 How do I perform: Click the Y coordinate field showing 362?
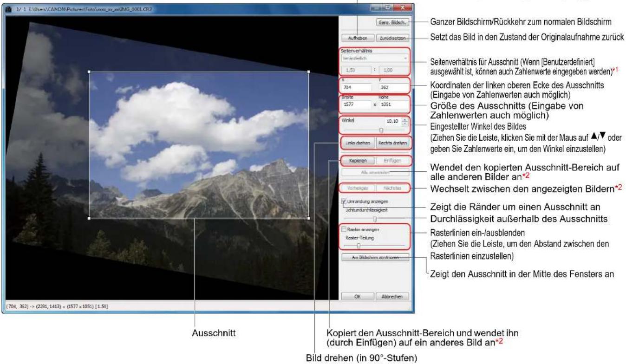[x=394, y=87]
